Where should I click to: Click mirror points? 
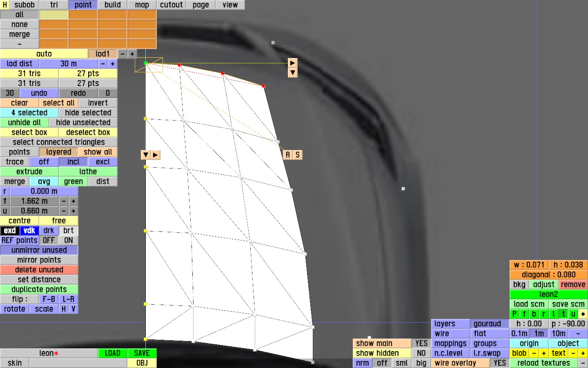tap(39, 260)
